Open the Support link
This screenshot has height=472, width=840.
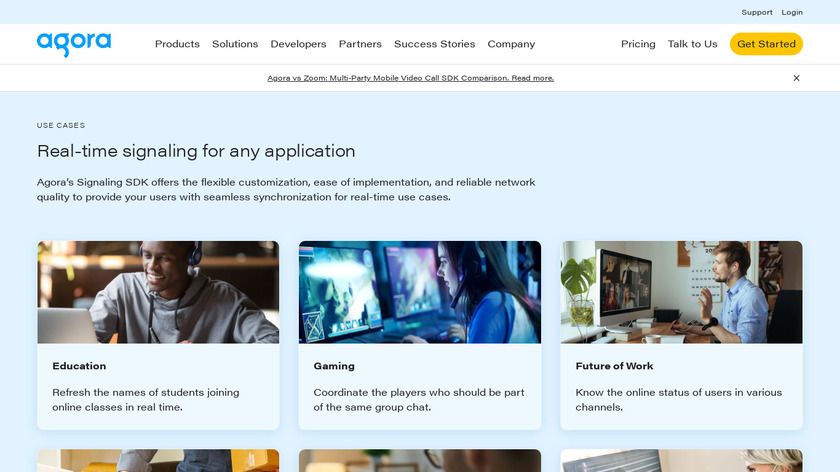click(756, 12)
